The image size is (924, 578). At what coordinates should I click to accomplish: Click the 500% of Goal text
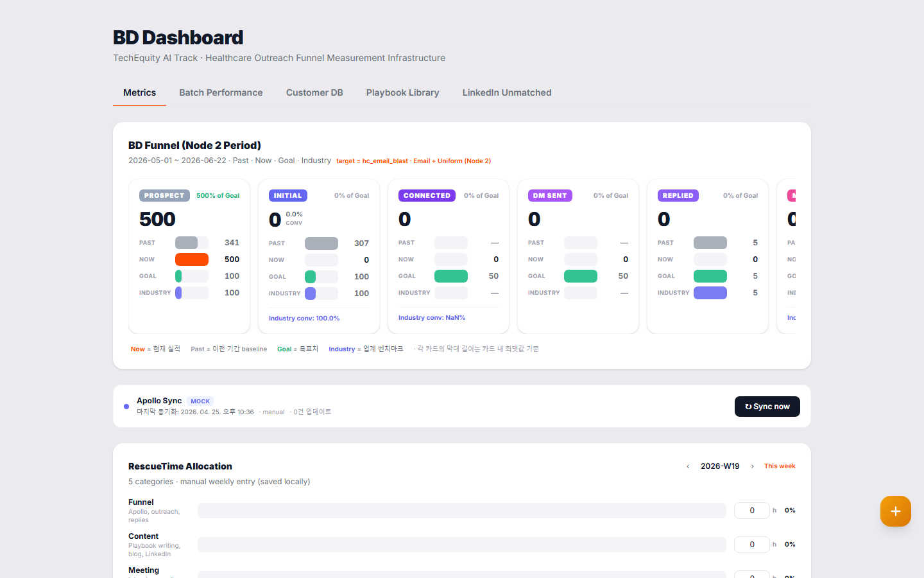[218, 196]
